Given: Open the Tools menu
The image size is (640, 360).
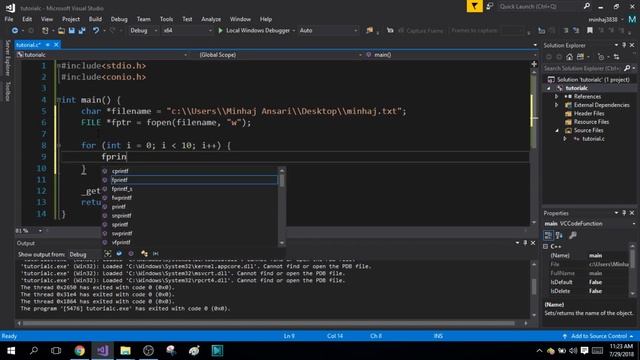Looking at the screenshot, I should pyautogui.click(x=166, y=19).
